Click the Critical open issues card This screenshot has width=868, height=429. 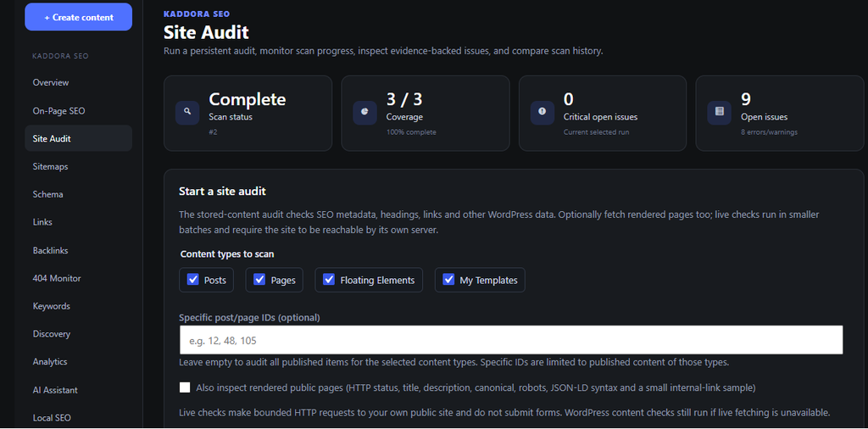pyautogui.click(x=603, y=113)
